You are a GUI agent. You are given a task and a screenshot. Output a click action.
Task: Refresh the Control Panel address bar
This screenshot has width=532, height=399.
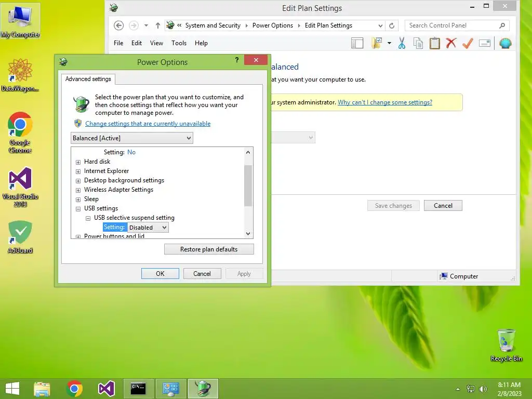[392, 25]
